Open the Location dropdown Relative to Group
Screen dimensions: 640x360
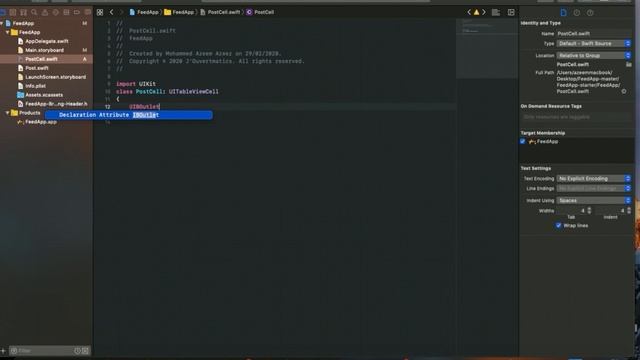(594, 55)
